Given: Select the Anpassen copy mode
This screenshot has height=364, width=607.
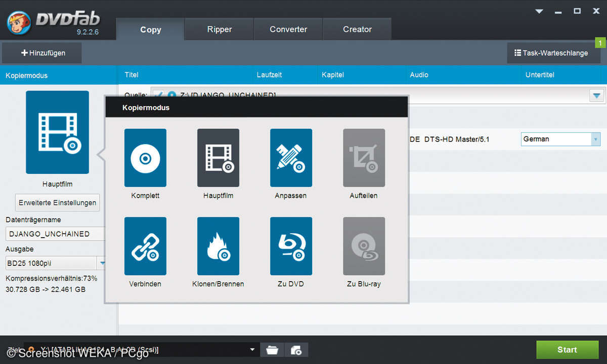Looking at the screenshot, I should (x=291, y=158).
